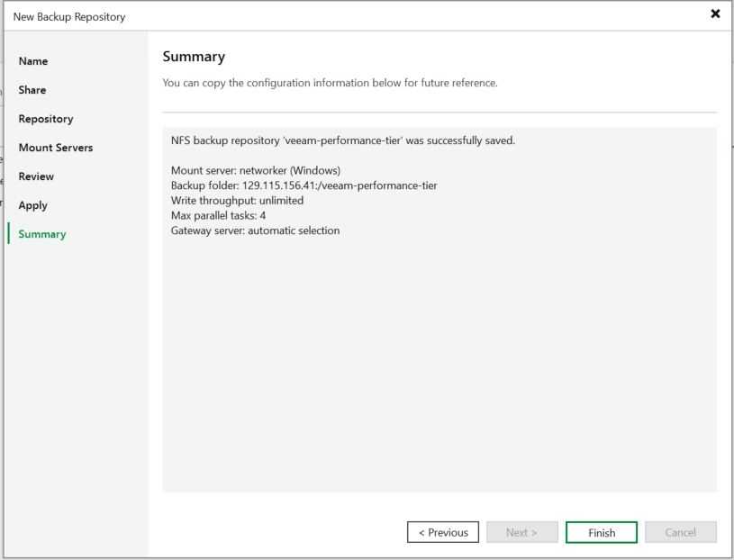The height and width of the screenshot is (560, 734).
Task: Open the Share wizard step
Action: [32, 90]
